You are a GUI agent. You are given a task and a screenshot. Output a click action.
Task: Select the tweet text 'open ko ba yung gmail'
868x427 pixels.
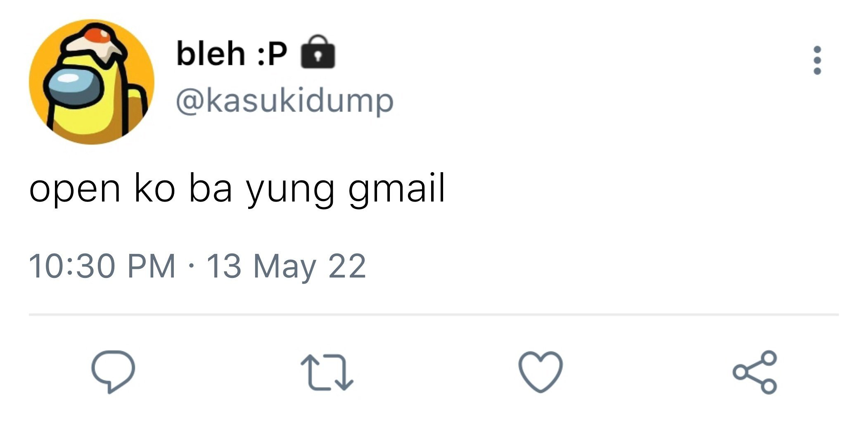(x=237, y=189)
